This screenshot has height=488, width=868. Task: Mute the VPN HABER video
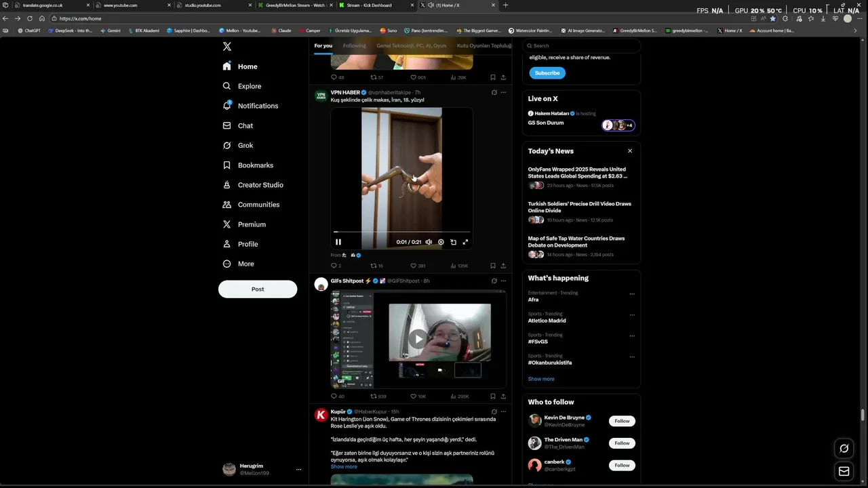coord(429,242)
